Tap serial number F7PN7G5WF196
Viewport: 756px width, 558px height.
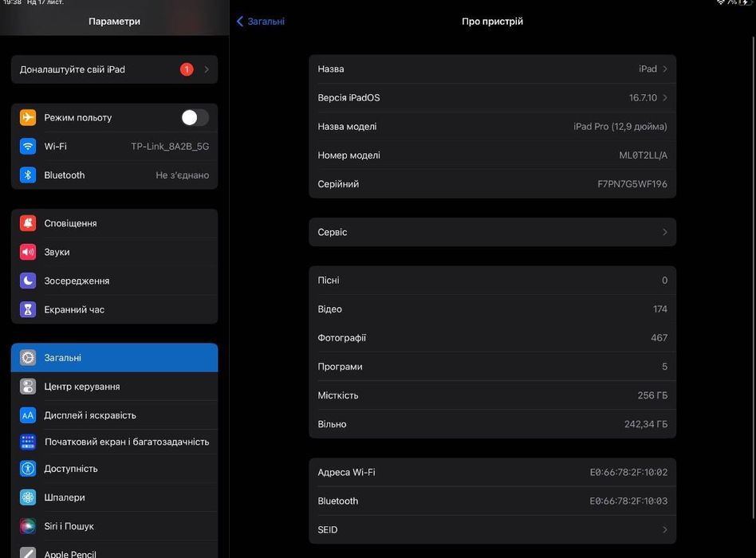[632, 184]
